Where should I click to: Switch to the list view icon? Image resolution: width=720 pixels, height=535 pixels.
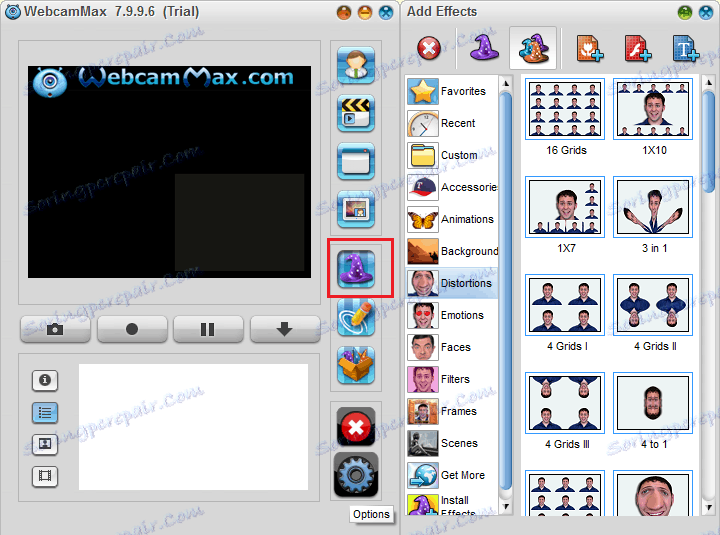point(45,412)
